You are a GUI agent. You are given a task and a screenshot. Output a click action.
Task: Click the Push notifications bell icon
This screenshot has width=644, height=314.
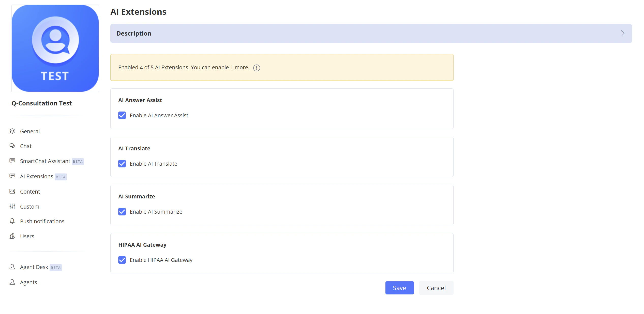click(12, 221)
